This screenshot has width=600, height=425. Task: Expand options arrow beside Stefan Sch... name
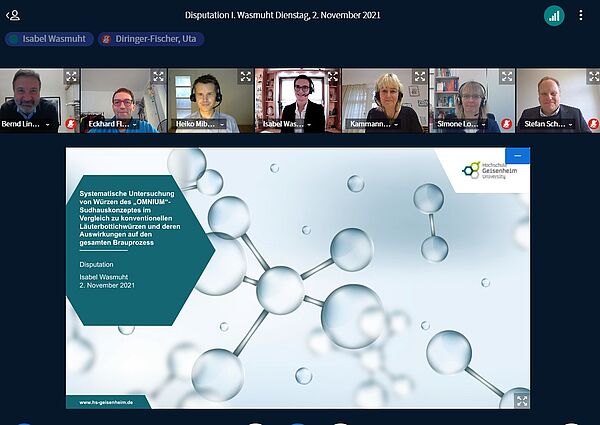[x=570, y=125]
